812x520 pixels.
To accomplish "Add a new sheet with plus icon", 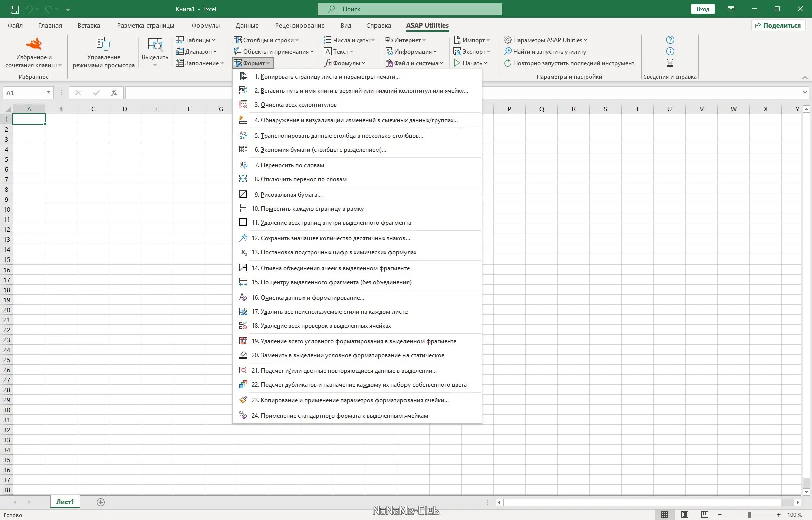I will (x=101, y=502).
